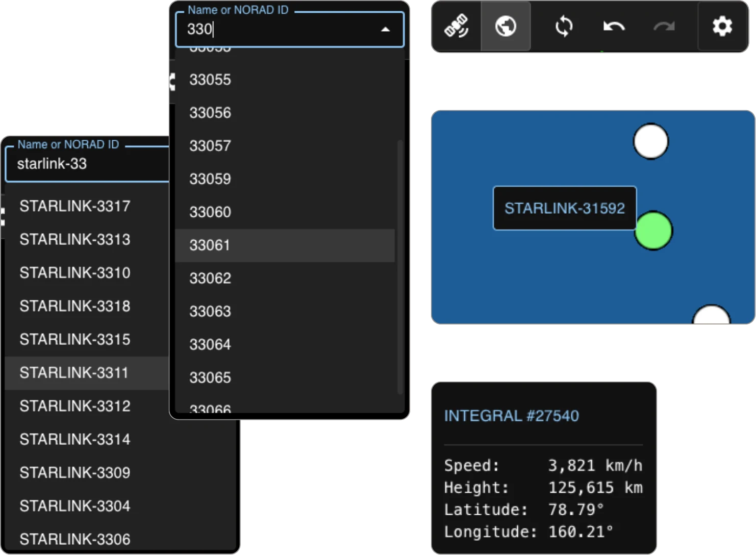Select STARLINK-3317 from the results list
This screenshot has width=756, height=555.
[x=74, y=206]
